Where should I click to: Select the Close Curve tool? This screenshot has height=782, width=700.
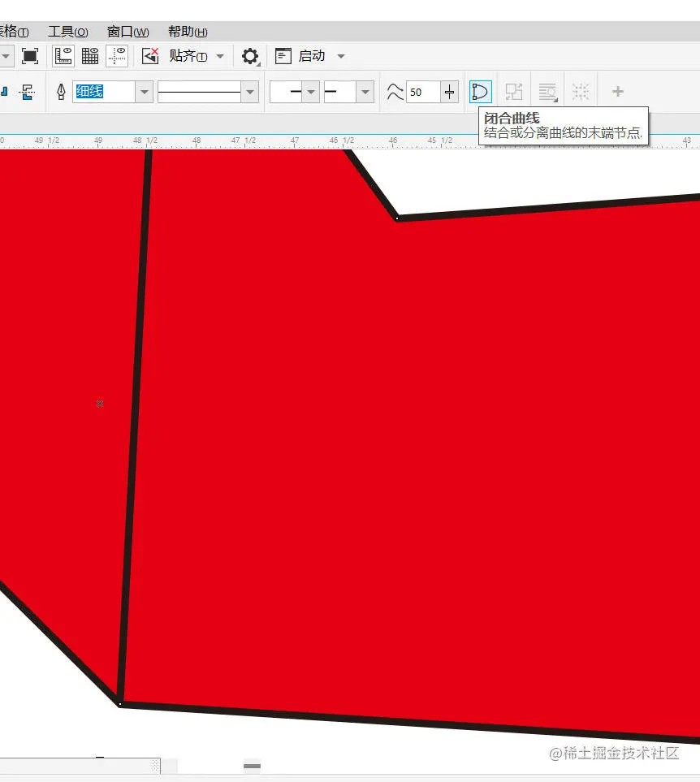click(x=480, y=91)
